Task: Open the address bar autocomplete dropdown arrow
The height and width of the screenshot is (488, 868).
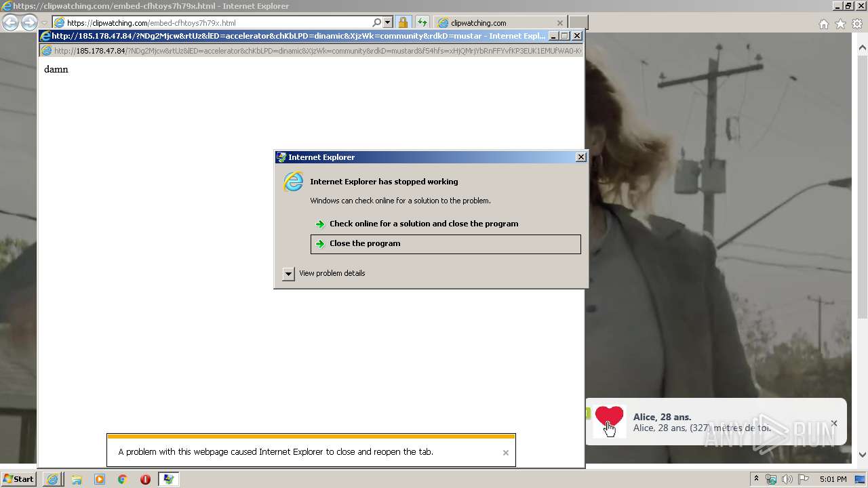Action: click(x=387, y=22)
